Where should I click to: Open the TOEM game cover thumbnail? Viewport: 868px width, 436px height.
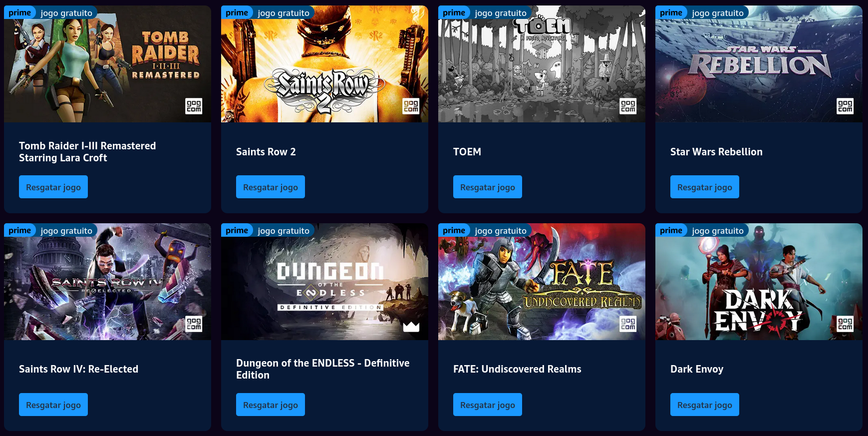point(542,64)
